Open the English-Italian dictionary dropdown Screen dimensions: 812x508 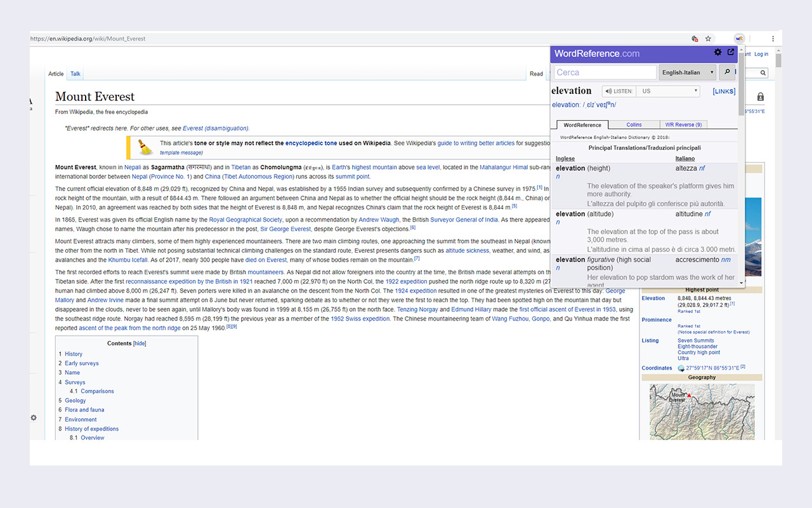point(688,72)
